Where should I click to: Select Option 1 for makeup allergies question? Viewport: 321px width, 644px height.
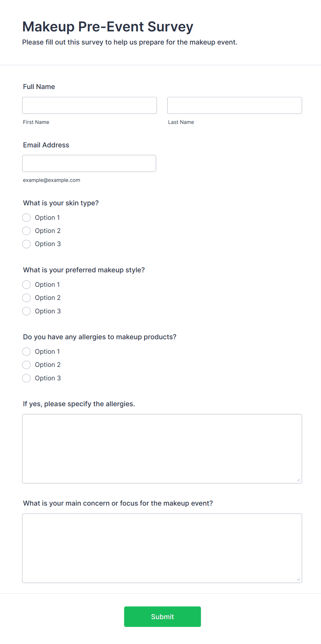[x=26, y=351]
